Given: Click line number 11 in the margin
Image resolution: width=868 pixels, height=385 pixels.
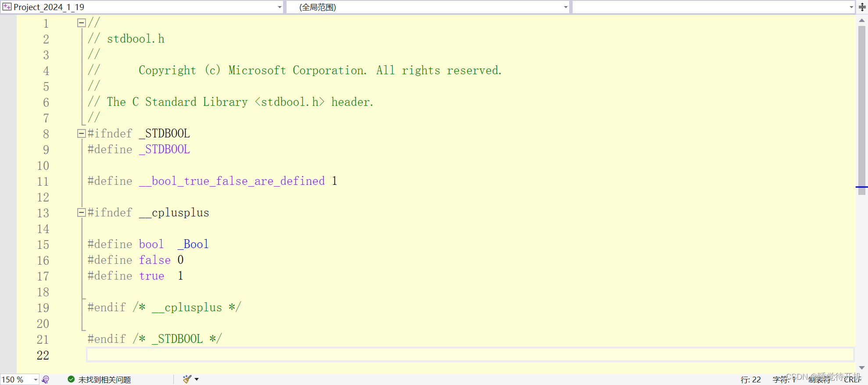Looking at the screenshot, I should tap(43, 181).
